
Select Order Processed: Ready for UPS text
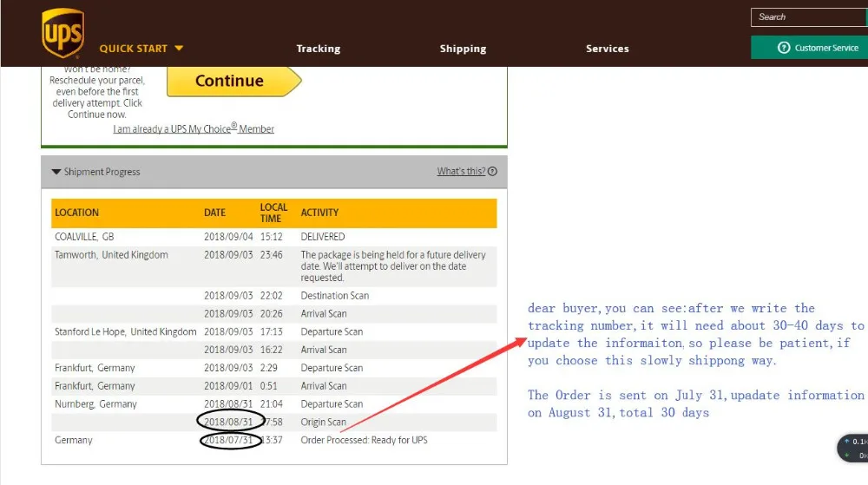point(364,440)
